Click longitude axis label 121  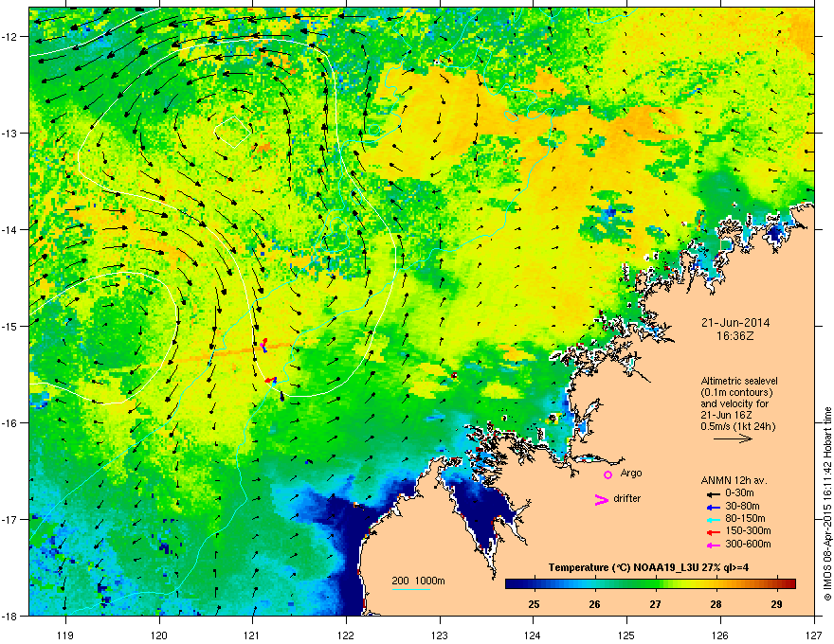coord(252,635)
